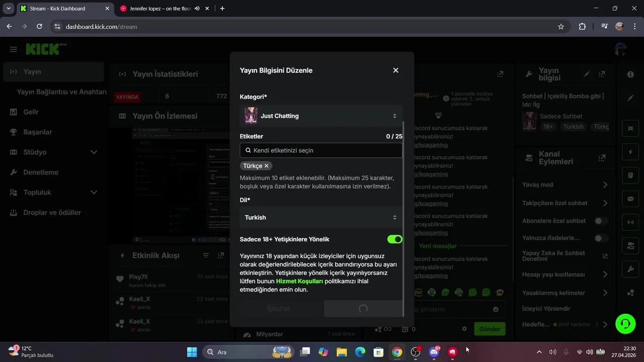The width and height of the screenshot is (644, 362).
Task: Open a new browser tab
Action: click(222, 9)
